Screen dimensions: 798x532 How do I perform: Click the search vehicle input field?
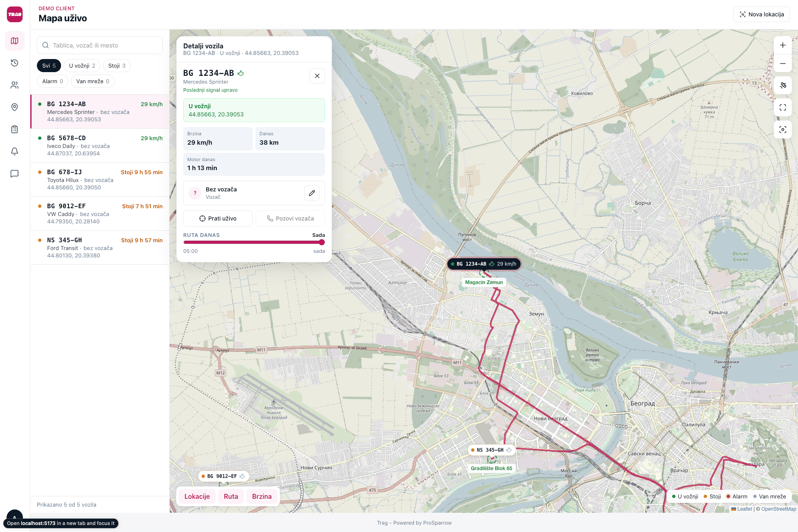pyautogui.click(x=100, y=45)
